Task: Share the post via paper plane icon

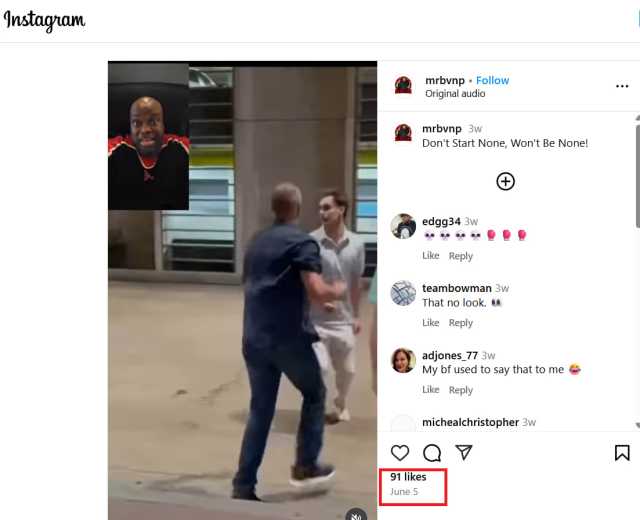Action: coord(464,452)
